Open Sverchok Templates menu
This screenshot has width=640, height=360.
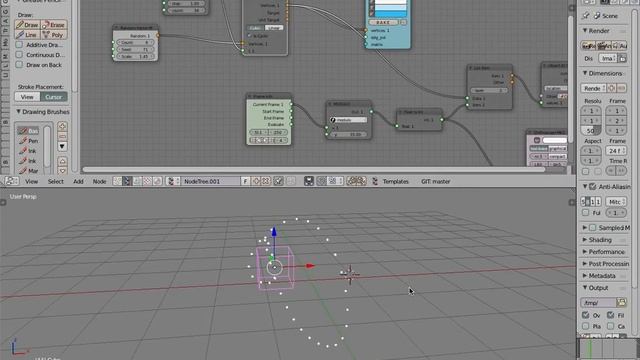[x=396, y=182]
